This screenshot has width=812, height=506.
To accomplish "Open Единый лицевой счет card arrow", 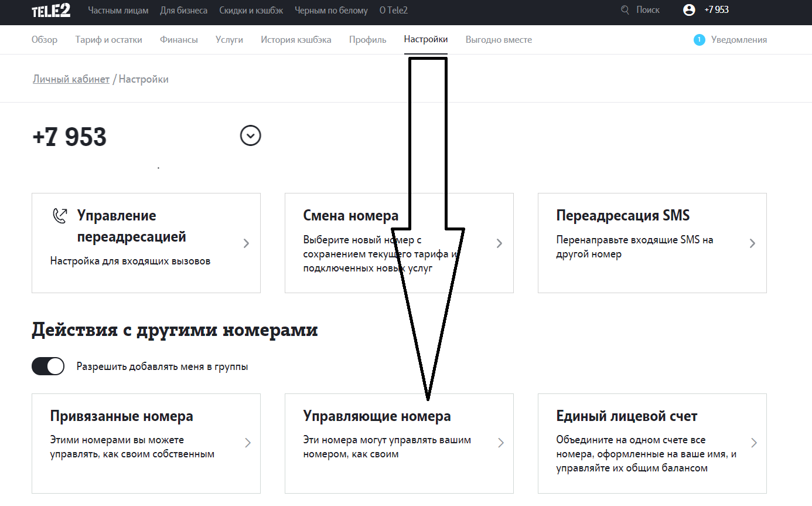I will pyautogui.click(x=754, y=443).
